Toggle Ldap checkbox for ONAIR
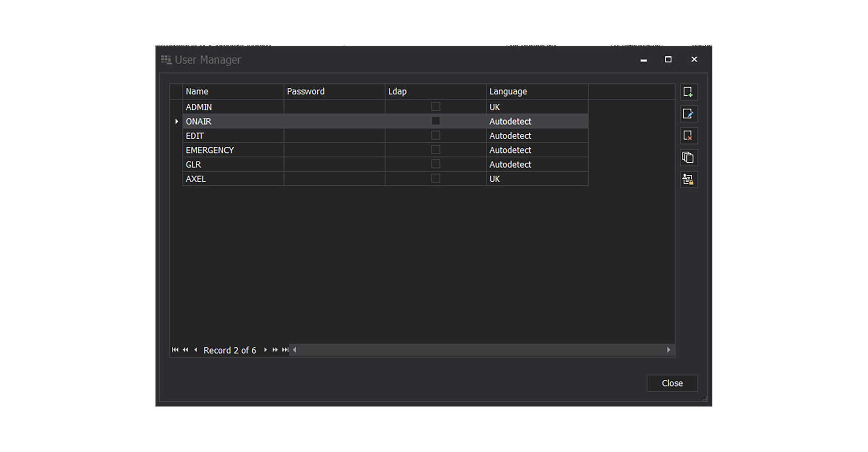This screenshot has height=452, width=868. pos(435,121)
